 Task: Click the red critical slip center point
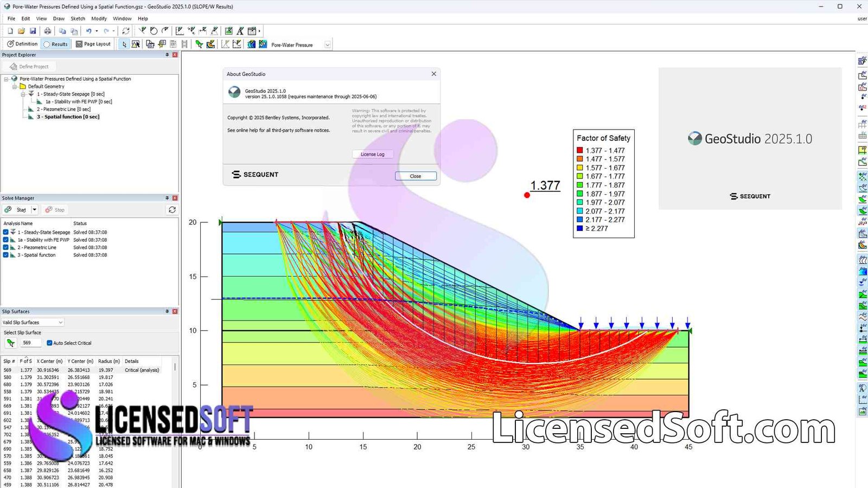[527, 195]
